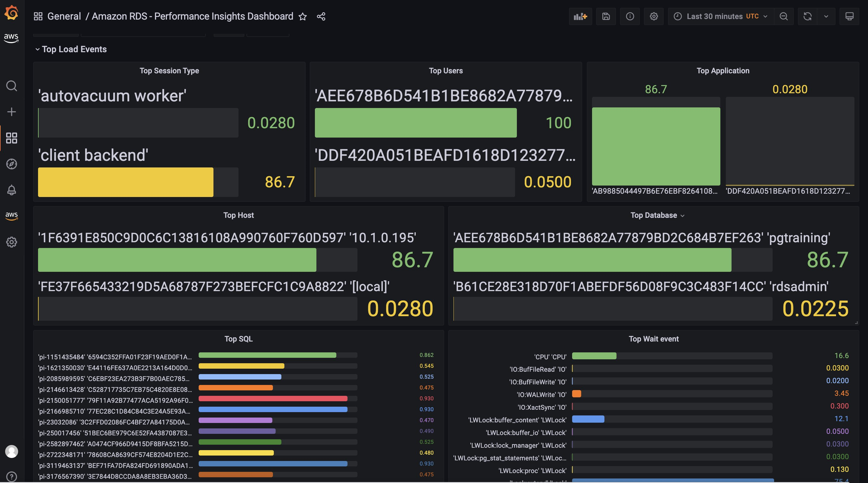Click the green Top Users 100 bar
Screen dimensions: 868x483
(415, 122)
